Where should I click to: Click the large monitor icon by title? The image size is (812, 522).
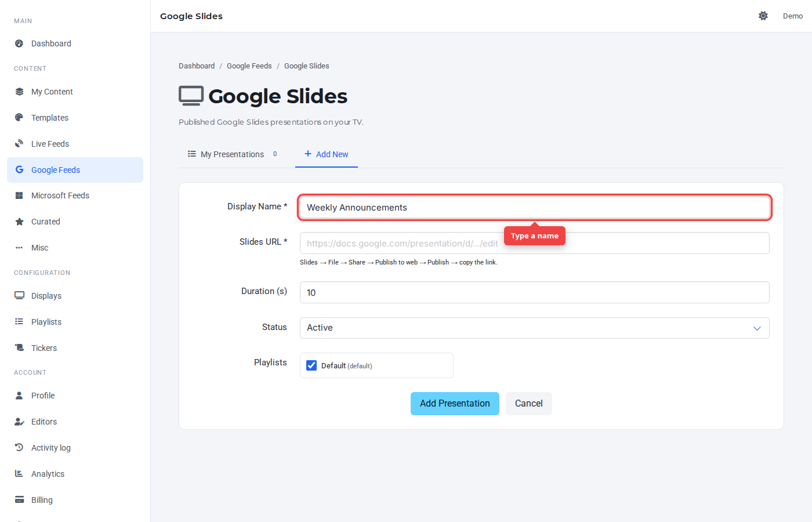pos(191,96)
